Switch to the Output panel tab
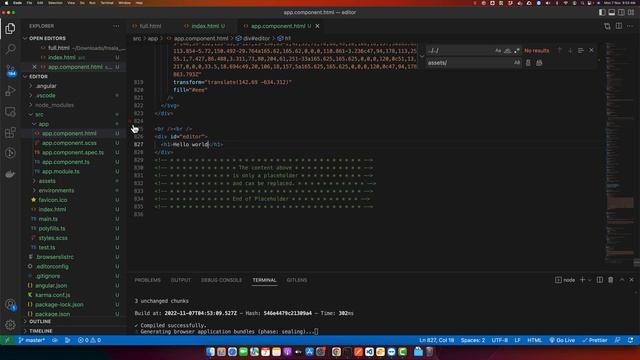The height and width of the screenshot is (360, 640). tap(180, 280)
